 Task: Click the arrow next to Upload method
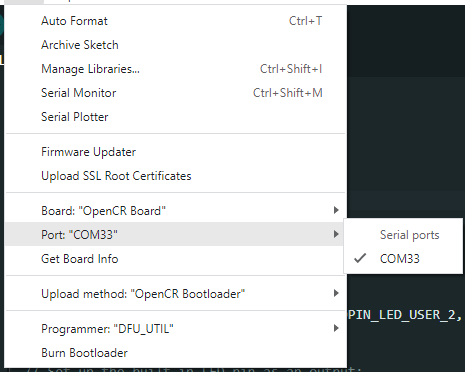(336, 293)
